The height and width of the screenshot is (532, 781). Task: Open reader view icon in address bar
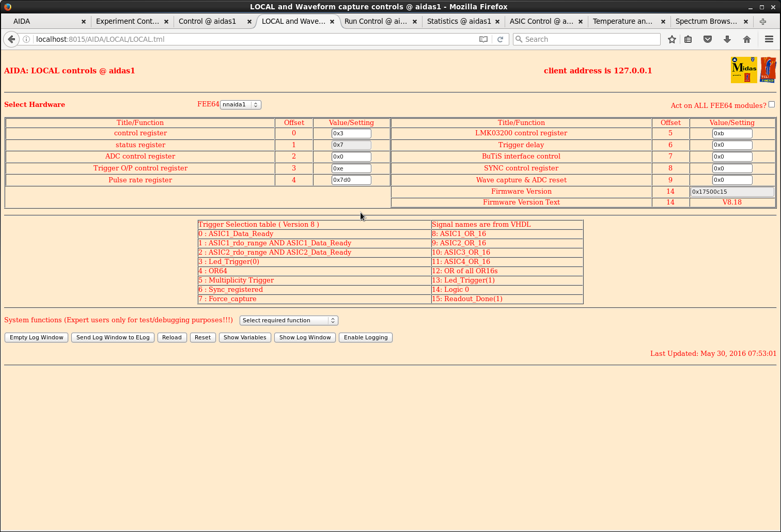coord(483,39)
